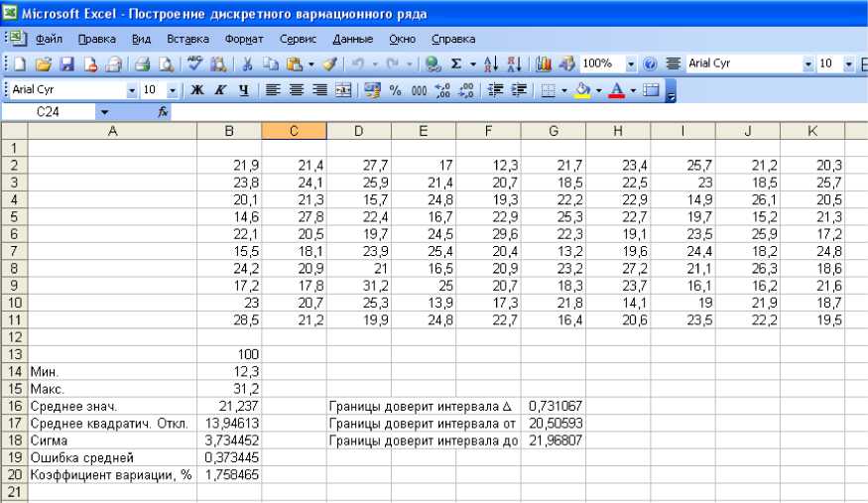This screenshot has width=868, height=503.
Task: Open the font color palette arrow
Action: point(633,90)
